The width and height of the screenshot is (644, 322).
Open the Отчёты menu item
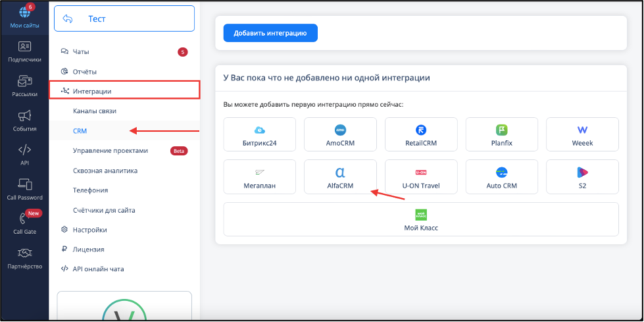[124, 72]
